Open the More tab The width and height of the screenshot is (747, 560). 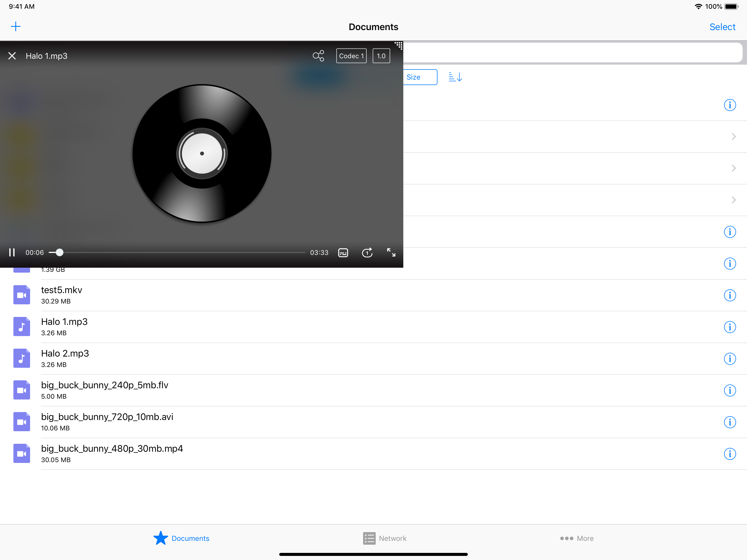tap(576, 538)
